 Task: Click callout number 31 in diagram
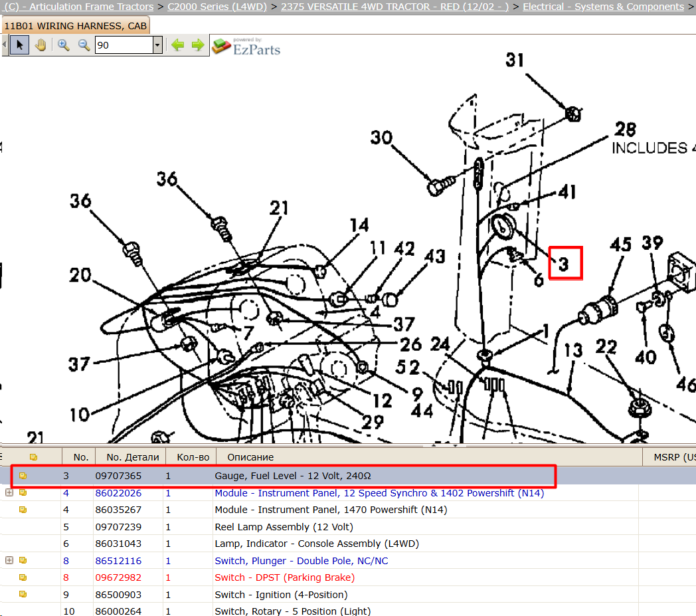click(x=515, y=60)
